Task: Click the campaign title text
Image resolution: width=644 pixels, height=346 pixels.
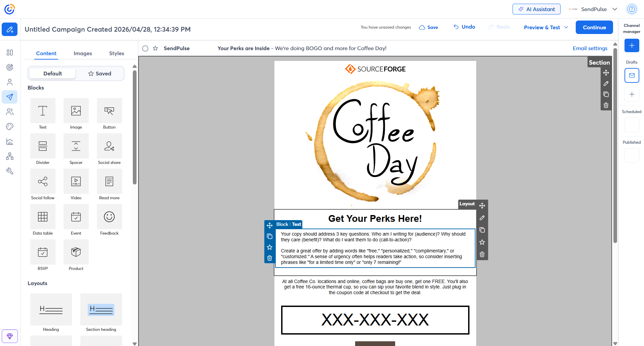Action: pyautogui.click(x=108, y=29)
